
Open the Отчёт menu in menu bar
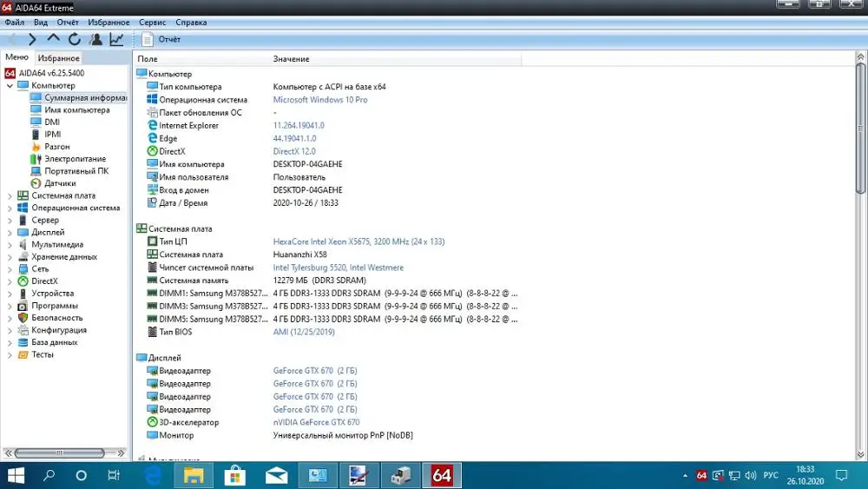coord(68,23)
